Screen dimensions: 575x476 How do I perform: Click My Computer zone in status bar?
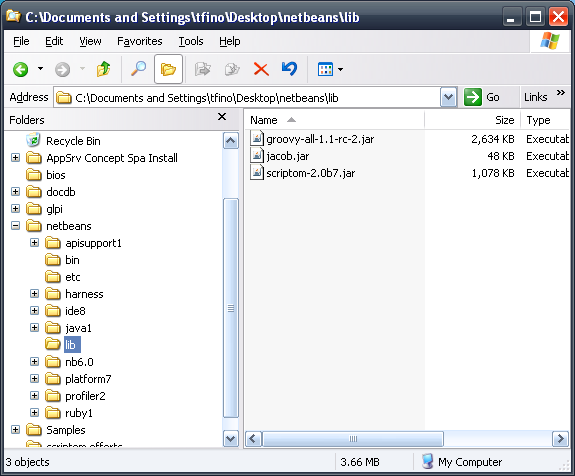461,462
